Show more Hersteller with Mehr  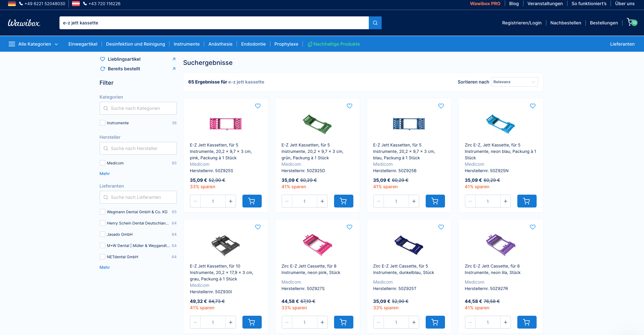pyautogui.click(x=105, y=173)
